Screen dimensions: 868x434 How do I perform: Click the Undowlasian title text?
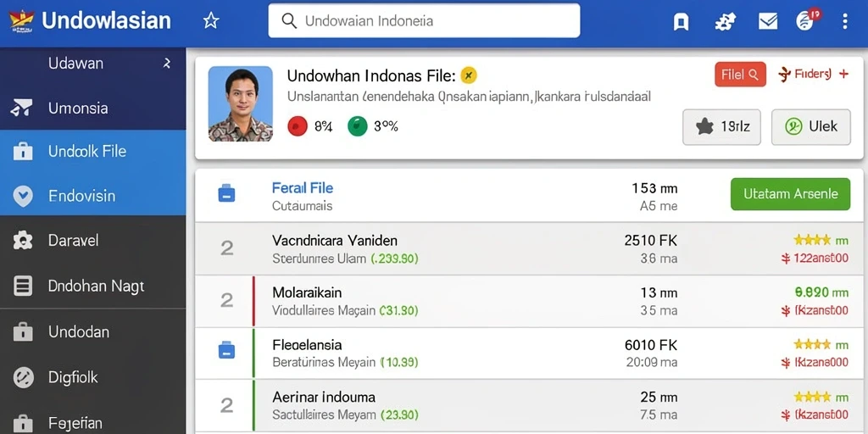point(106,21)
